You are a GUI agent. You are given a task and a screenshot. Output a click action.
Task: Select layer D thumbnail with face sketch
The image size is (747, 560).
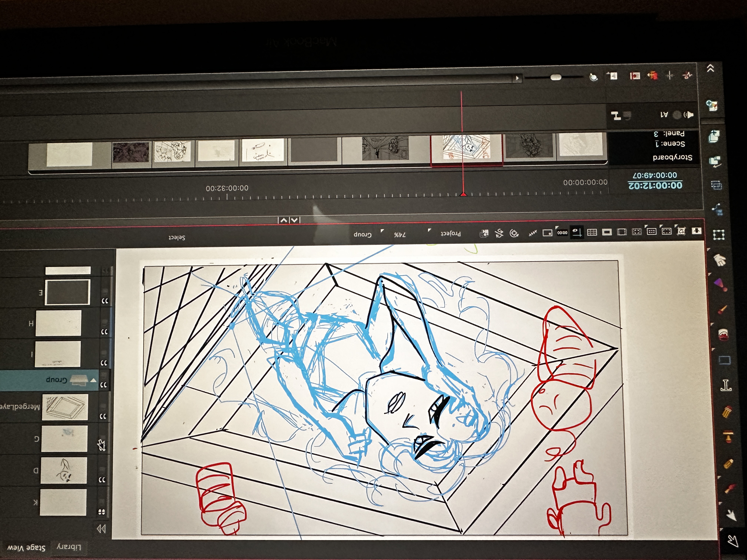(64, 471)
